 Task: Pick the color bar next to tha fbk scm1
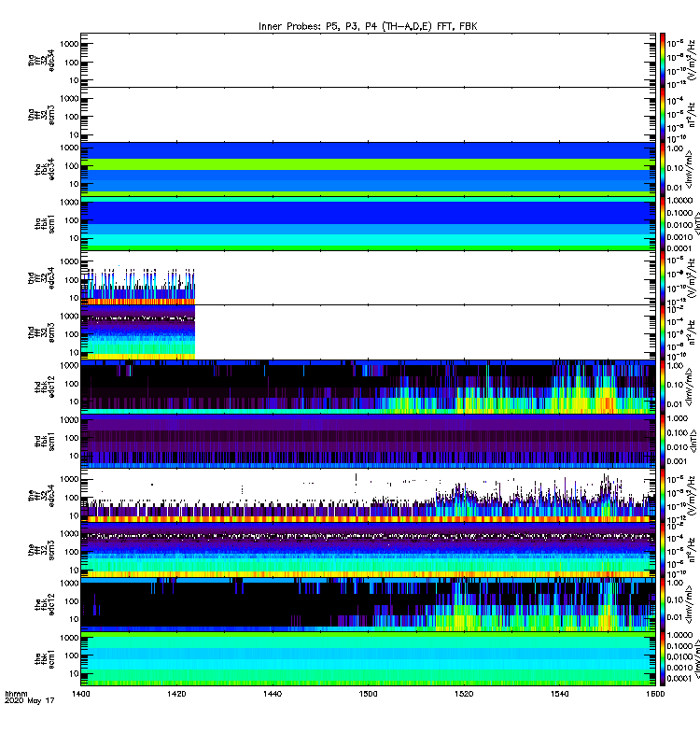coord(663,223)
